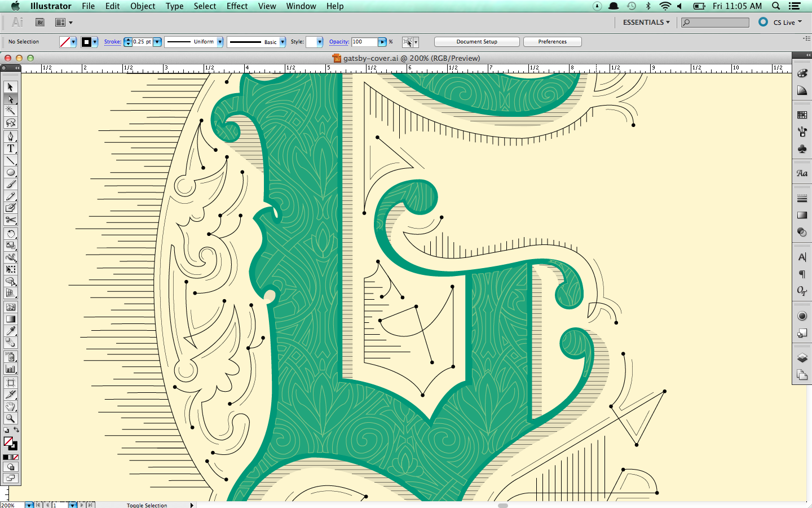Screen dimensions: 812x508
Task: Select the Pen tool
Action: (10, 137)
